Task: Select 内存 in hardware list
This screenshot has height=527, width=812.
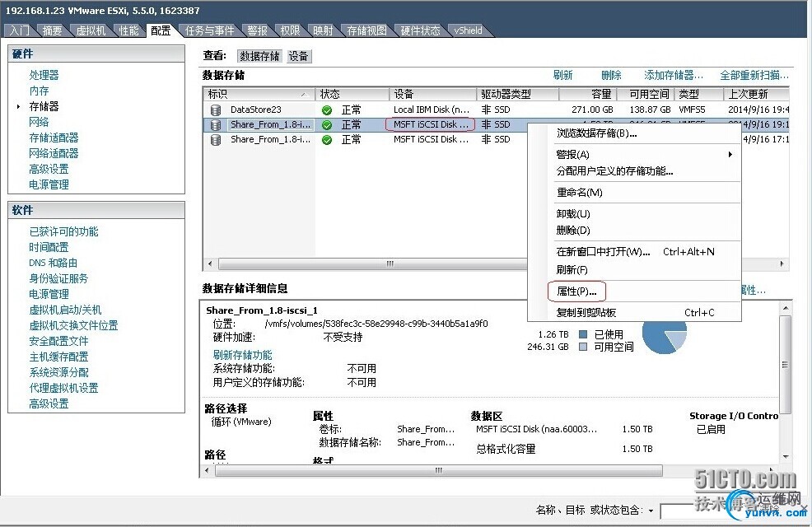Action: click(x=39, y=91)
